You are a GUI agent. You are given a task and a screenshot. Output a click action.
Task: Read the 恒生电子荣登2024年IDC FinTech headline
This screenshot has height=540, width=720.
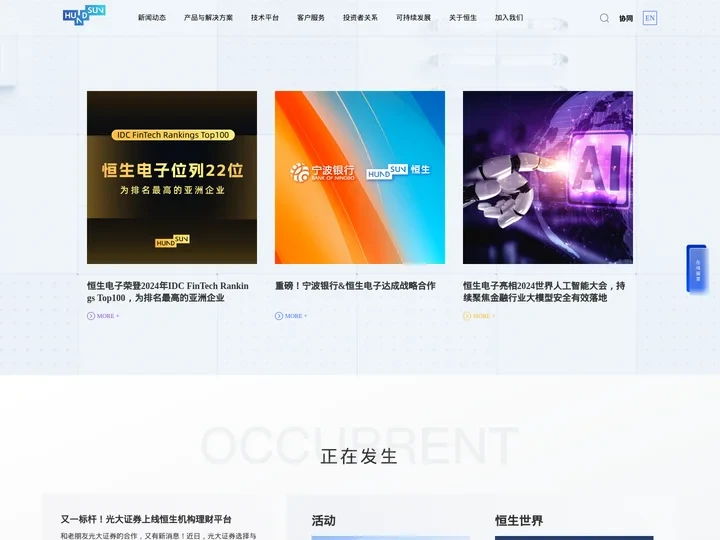(x=168, y=292)
